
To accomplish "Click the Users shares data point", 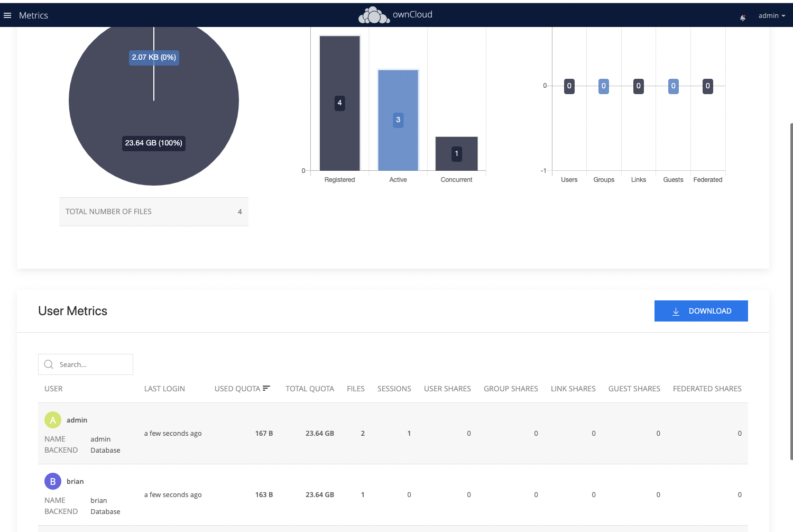I will 569,86.
